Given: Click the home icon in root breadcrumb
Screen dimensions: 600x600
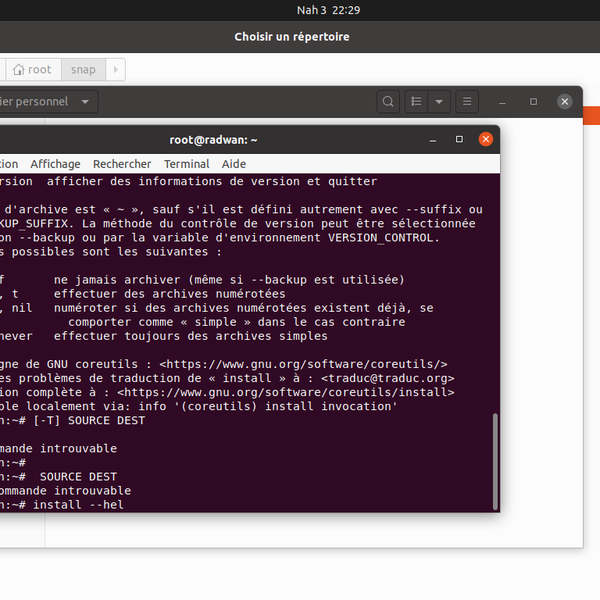Looking at the screenshot, I should coord(18,69).
